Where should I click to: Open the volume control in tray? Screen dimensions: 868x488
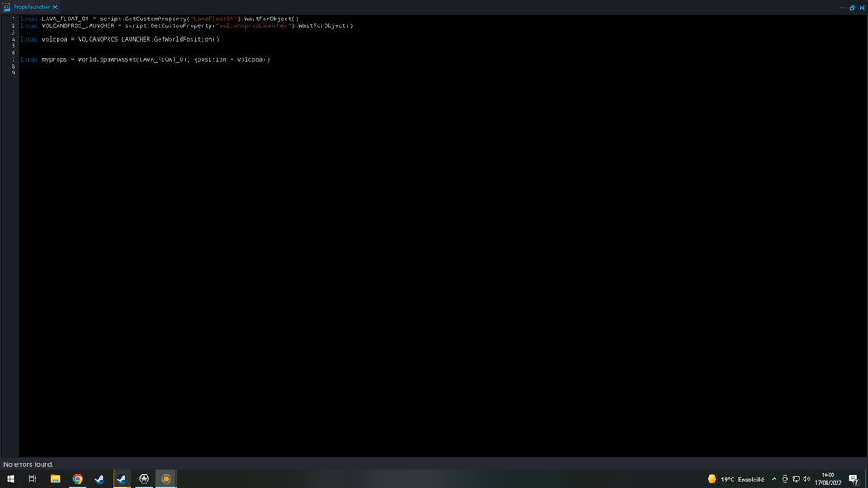click(806, 479)
